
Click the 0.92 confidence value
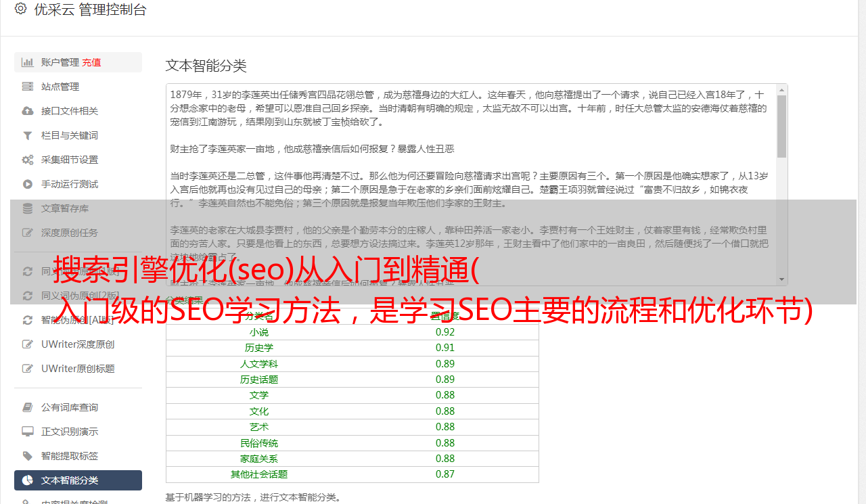(445, 332)
